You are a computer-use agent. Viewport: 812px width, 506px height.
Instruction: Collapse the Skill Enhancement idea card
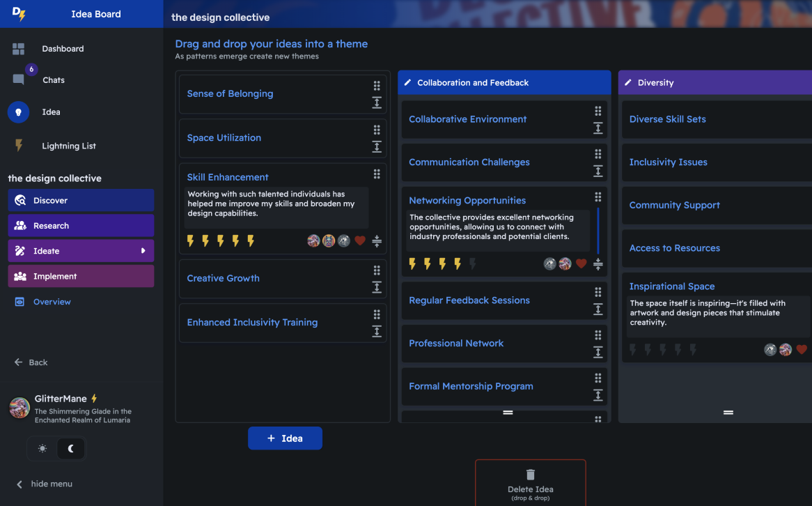[377, 241]
